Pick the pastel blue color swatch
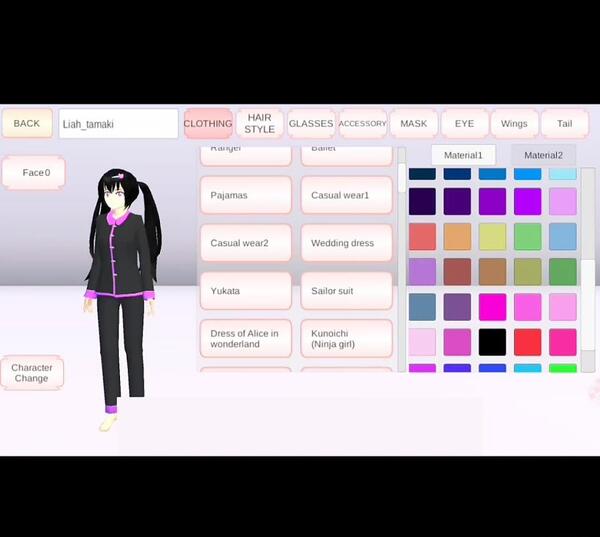 562,237
